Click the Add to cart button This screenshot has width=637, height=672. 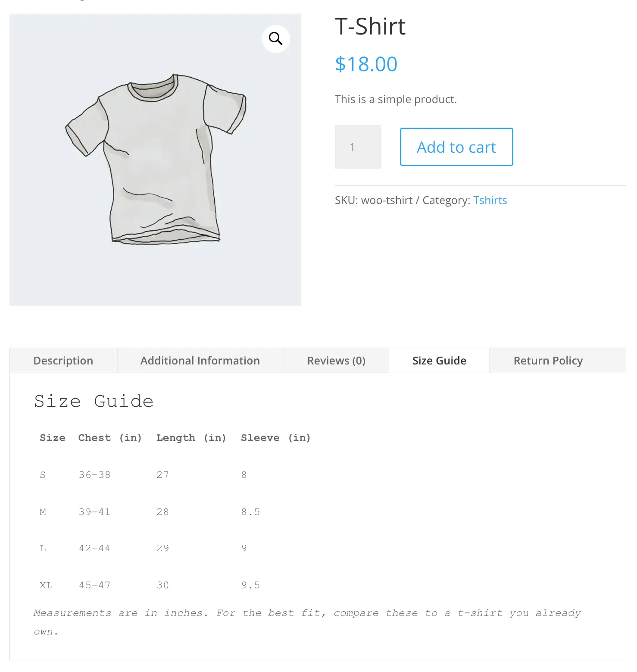(x=456, y=147)
